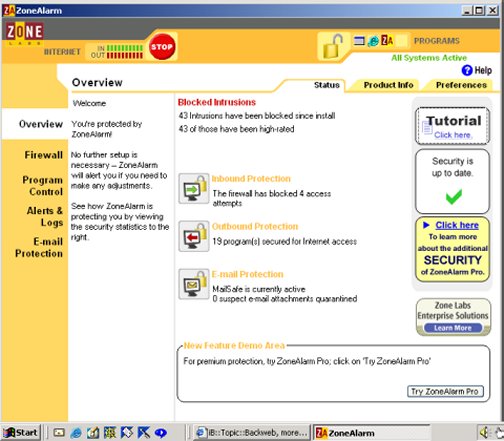Open Program Control from the sidebar
This screenshot has height=441, width=504.
click(x=42, y=186)
